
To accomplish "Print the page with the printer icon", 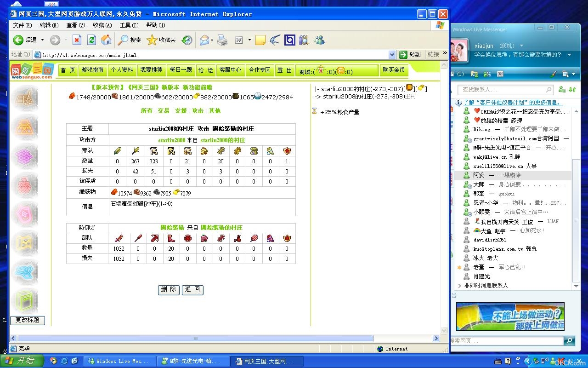I will pos(222,40).
